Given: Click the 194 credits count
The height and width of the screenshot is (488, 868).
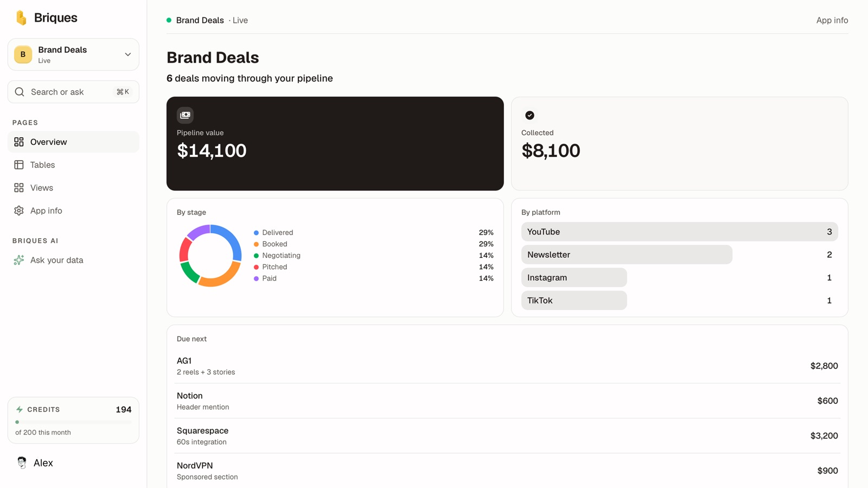Looking at the screenshot, I should point(124,409).
